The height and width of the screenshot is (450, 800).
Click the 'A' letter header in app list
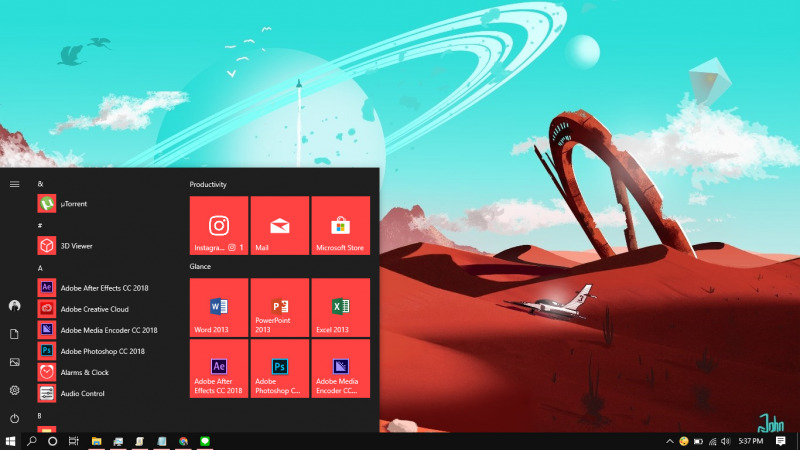(x=40, y=268)
